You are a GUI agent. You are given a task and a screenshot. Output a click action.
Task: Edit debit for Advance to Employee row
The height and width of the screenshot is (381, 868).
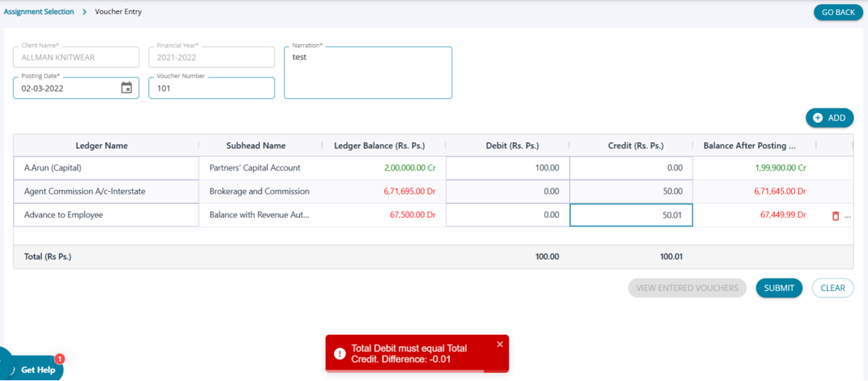click(508, 215)
